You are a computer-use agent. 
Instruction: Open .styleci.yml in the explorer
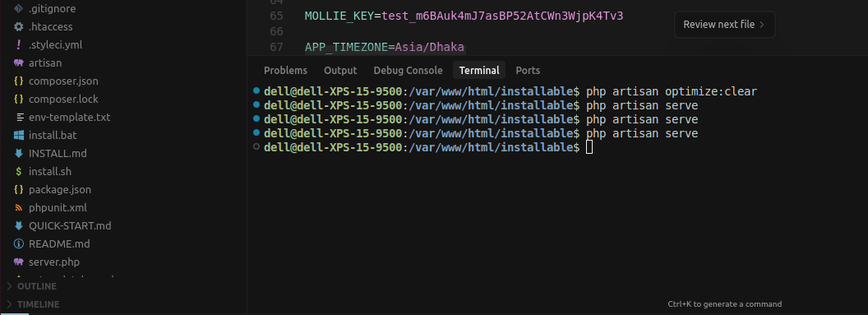55,45
